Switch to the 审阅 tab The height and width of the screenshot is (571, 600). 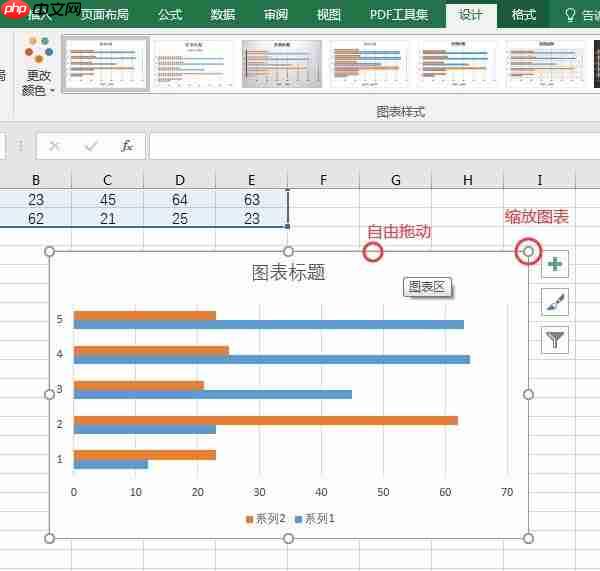pos(276,15)
